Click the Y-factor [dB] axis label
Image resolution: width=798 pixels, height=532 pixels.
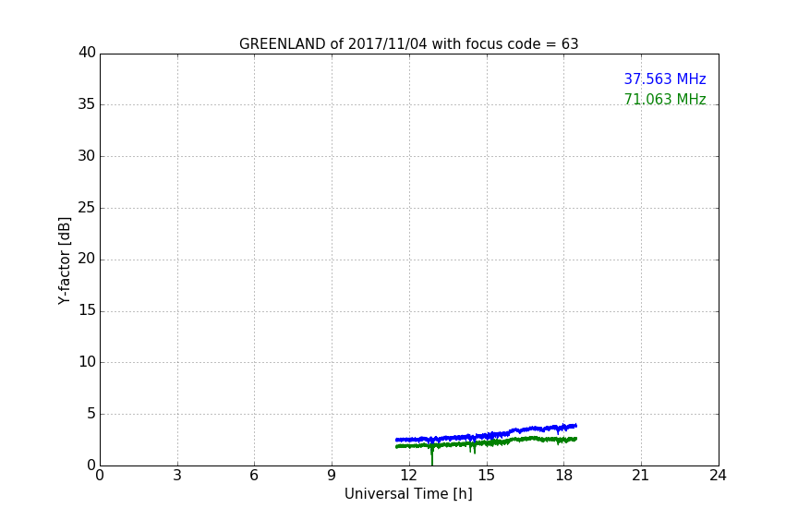tap(64, 260)
